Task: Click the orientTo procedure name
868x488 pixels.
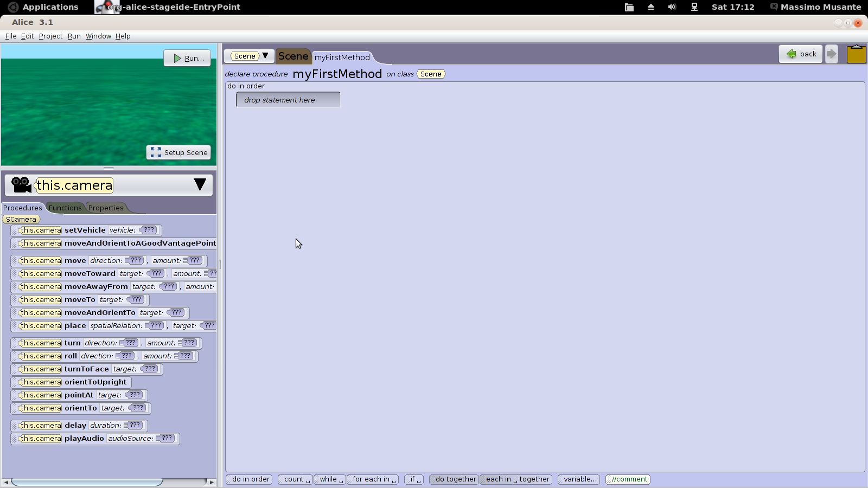Action: click(81, 408)
